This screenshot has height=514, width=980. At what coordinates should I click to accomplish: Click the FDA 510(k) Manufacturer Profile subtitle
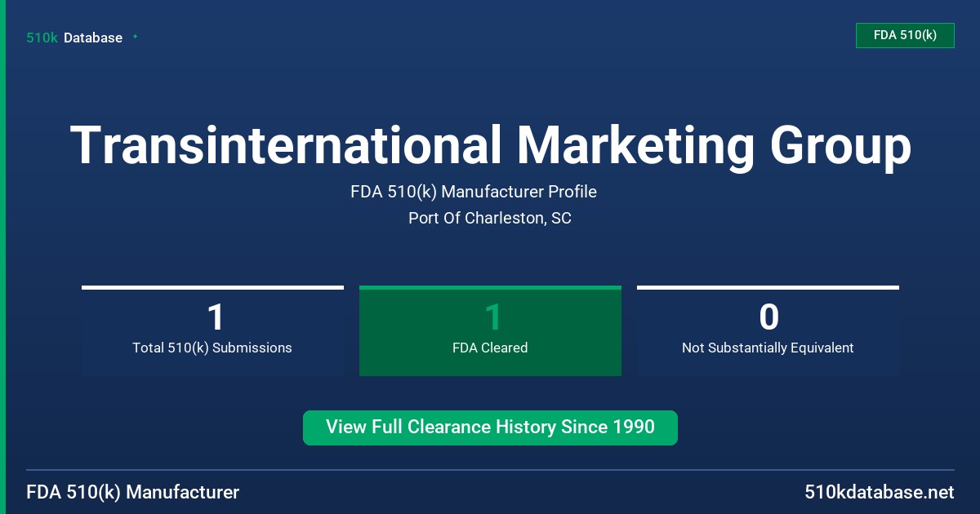[474, 192]
